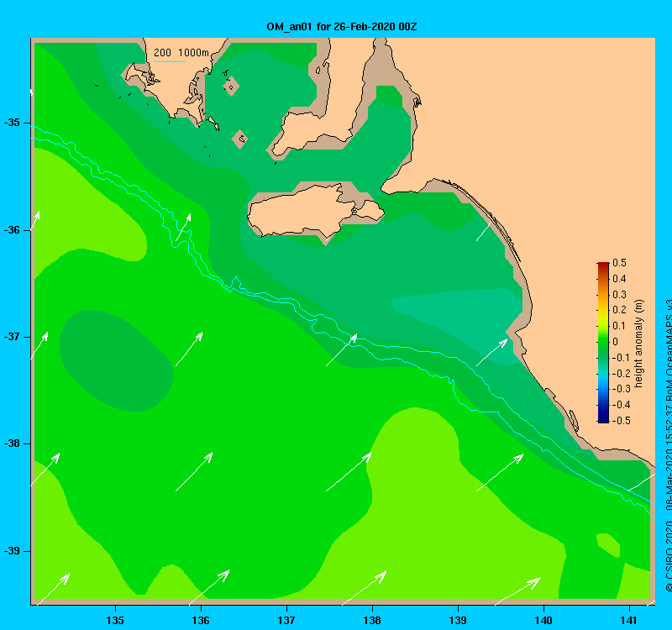
Task: Click the 'height anomaly (m)' color bar caption
Action: 639,344
